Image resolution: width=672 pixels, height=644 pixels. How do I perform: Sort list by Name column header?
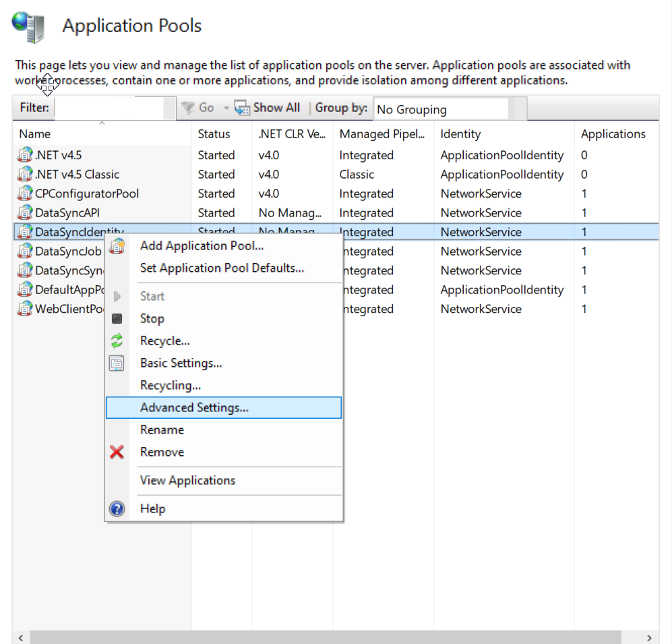35,134
